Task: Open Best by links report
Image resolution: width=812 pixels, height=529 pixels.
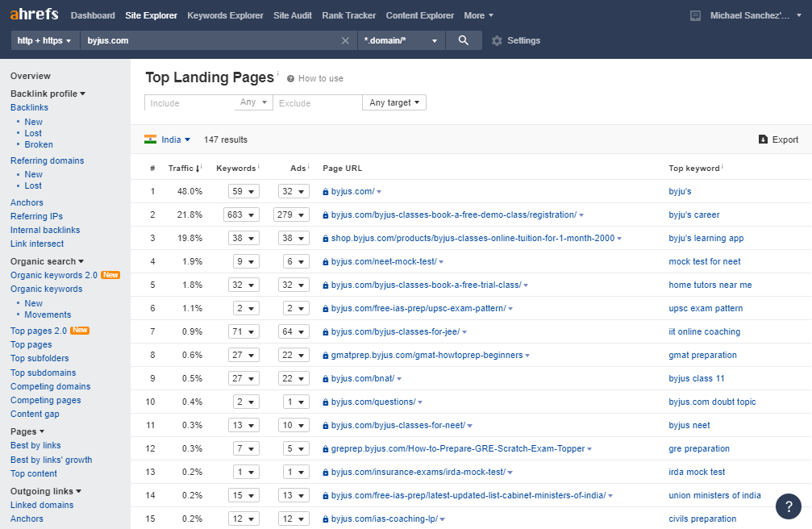Action: [x=35, y=446]
